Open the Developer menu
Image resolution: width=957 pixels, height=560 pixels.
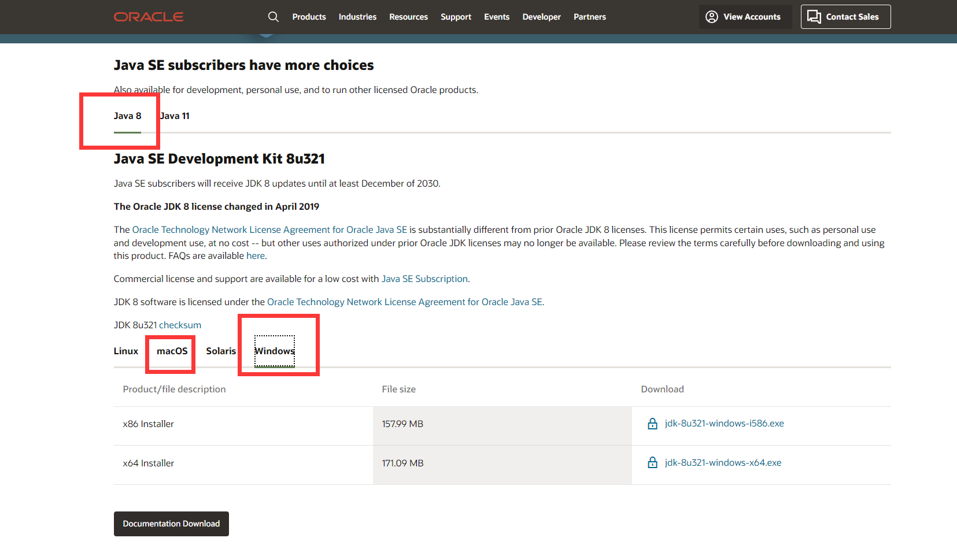[541, 17]
